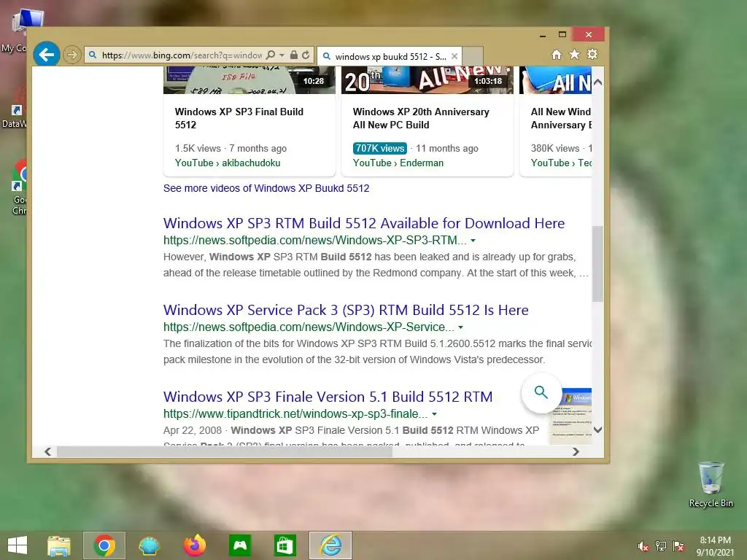
Task: Open 'Windows XP 20th Anniversary All New PC Build' video
Action: point(421,118)
